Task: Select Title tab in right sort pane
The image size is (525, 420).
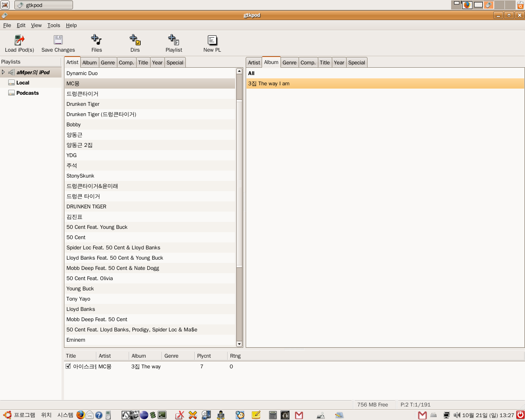Action: pyautogui.click(x=325, y=62)
